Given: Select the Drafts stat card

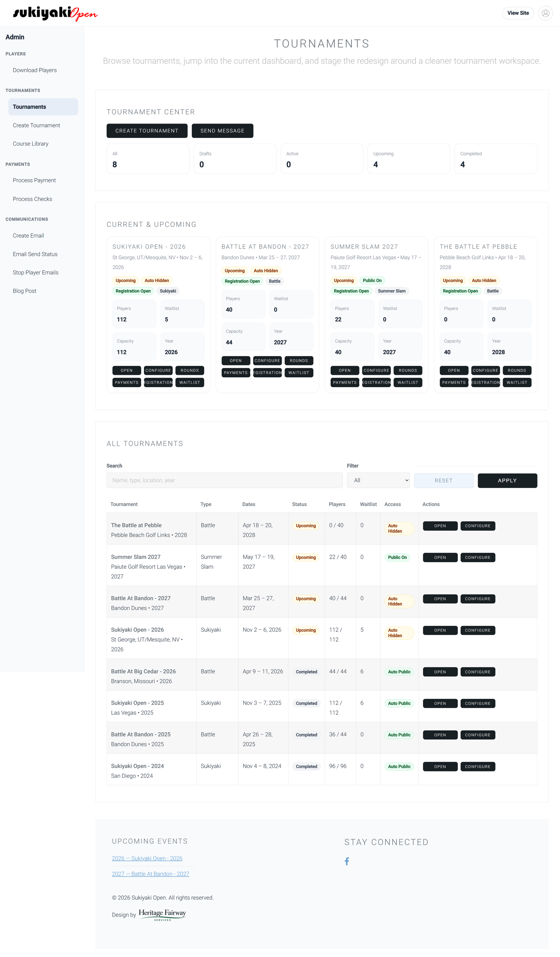Looking at the screenshot, I should [x=234, y=159].
